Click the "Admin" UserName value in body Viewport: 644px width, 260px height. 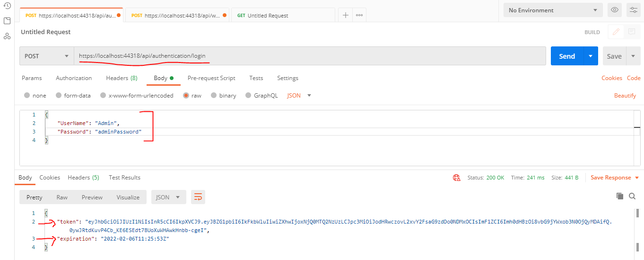pyautogui.click(x=105, y=123)
